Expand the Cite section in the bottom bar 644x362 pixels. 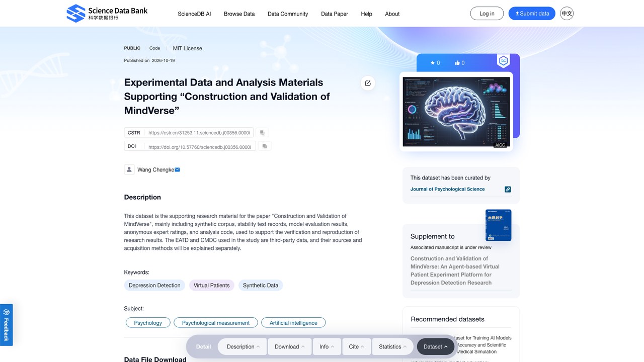click(357, 347)
